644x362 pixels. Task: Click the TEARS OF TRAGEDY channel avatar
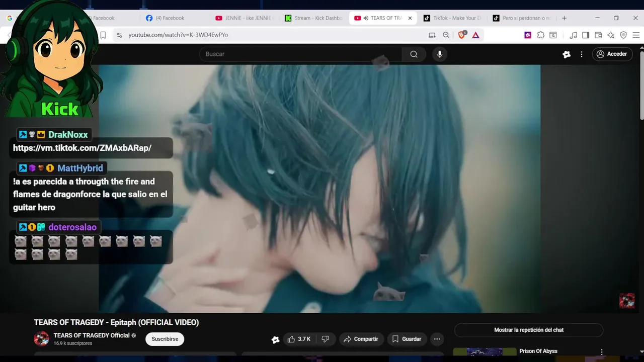41,339
